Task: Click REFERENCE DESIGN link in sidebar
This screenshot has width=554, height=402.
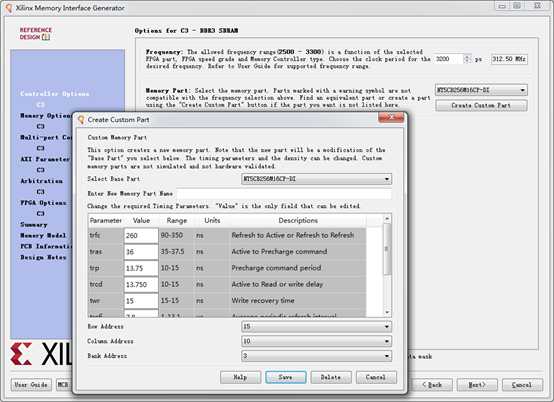Action: (x=35, y=34)
